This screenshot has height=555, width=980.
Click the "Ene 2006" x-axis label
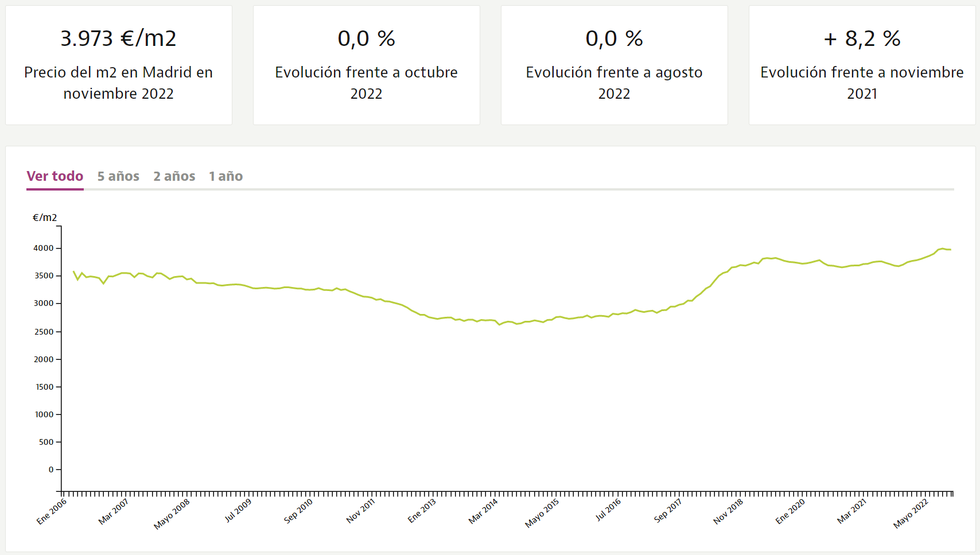pyautogui.click(x=52, y=511)
